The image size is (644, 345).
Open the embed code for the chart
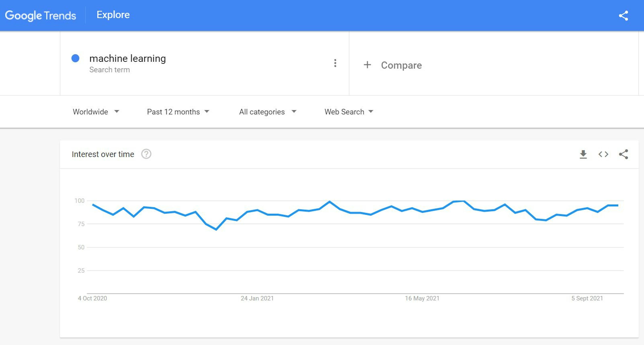pyautogui.click(x=604, y=154)
